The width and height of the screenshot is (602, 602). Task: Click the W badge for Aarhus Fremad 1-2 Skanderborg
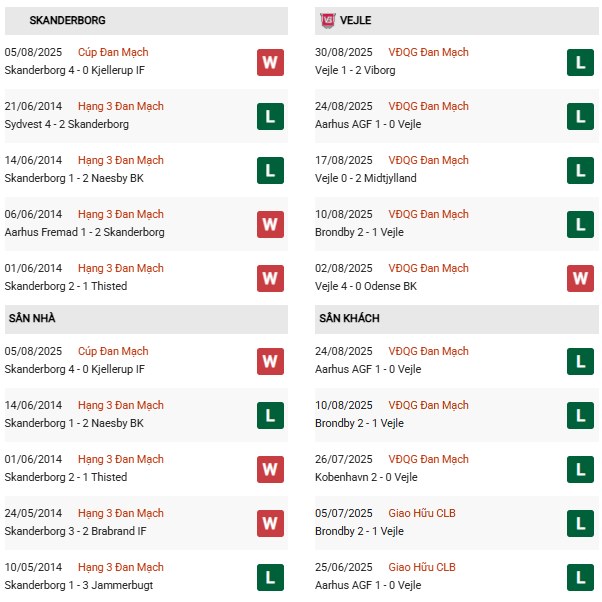click(269, 224)
